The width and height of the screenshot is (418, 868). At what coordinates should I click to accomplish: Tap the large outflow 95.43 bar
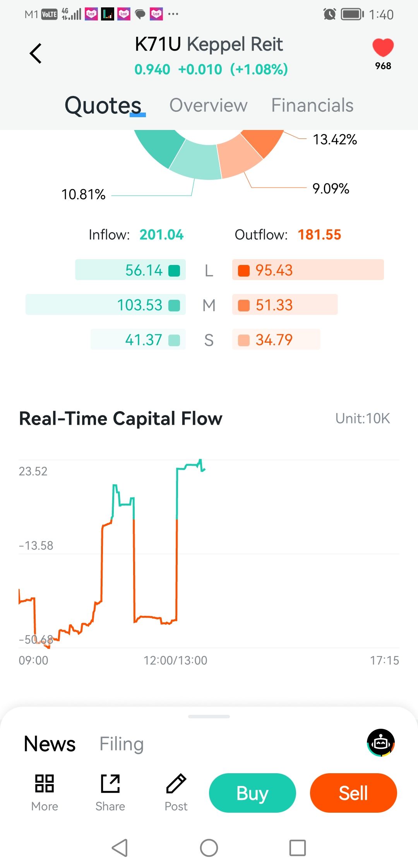308,270
